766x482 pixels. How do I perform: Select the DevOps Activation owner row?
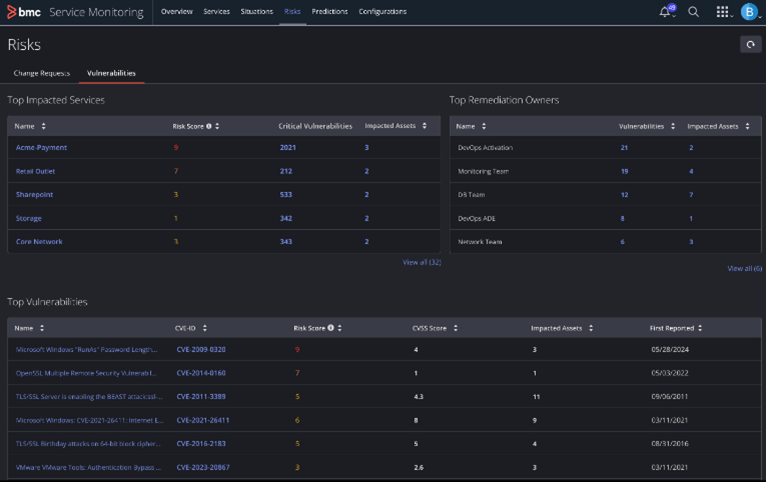click(484, 148)
